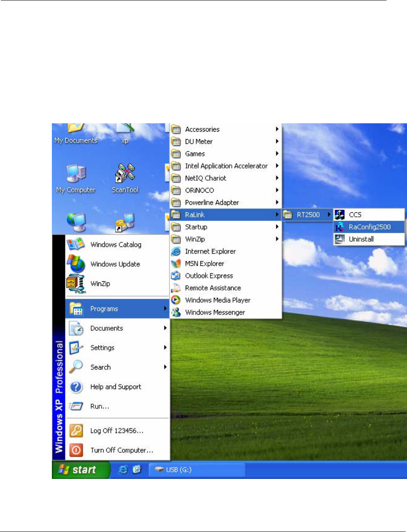The image size is (407, 532).
Task: Open Help and Support
Action: [x=117, y=387]
